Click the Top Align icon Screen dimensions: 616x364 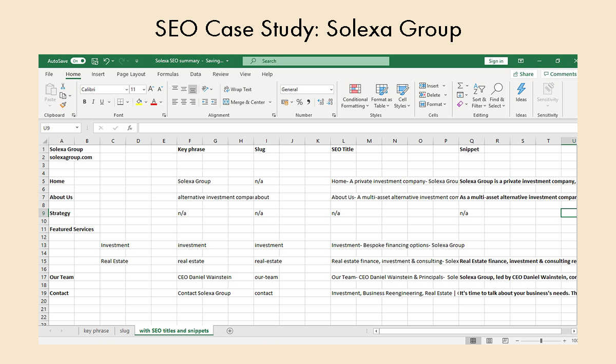176,89
